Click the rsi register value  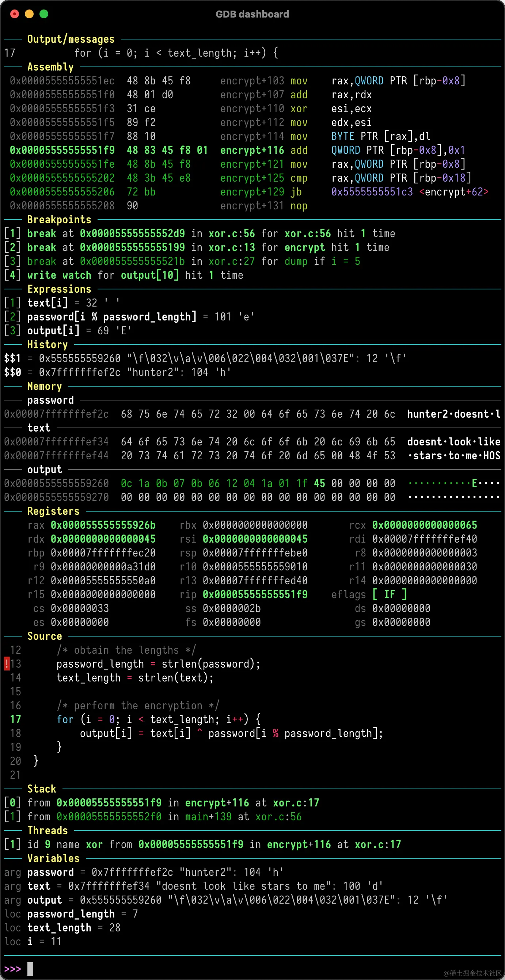[255, 539]
